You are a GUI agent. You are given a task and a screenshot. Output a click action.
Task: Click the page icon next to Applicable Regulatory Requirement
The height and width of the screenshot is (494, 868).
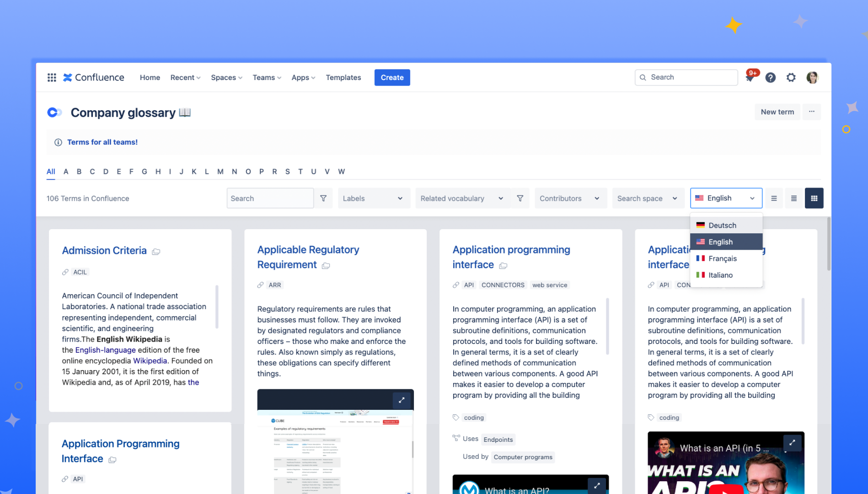pos(326,266)
